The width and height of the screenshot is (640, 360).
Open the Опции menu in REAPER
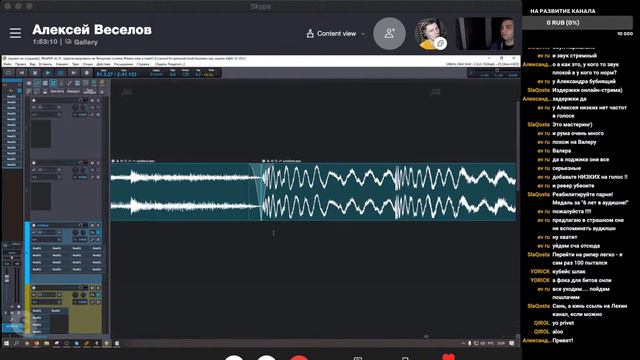tap(88, 64)
